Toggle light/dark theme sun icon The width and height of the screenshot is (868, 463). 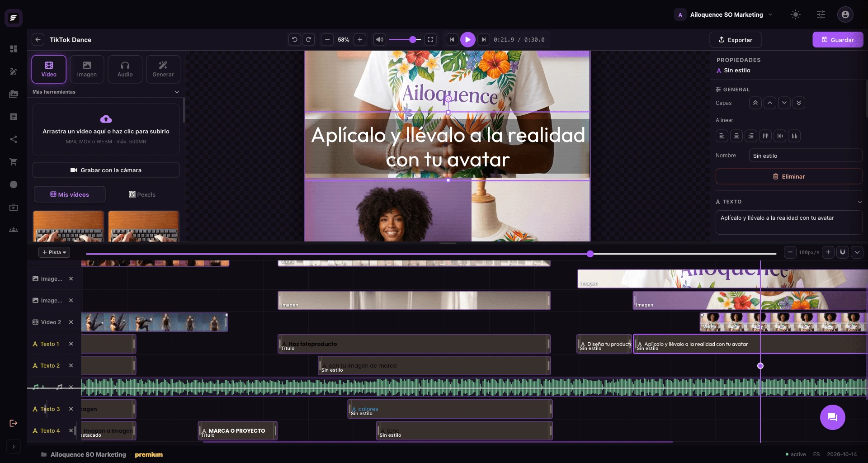[x=796, y=14]
